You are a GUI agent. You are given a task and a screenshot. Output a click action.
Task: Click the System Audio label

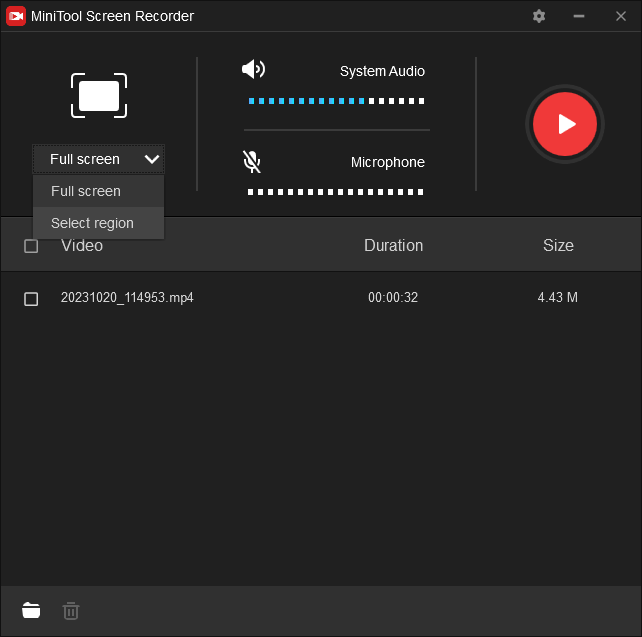coord(382,71)
